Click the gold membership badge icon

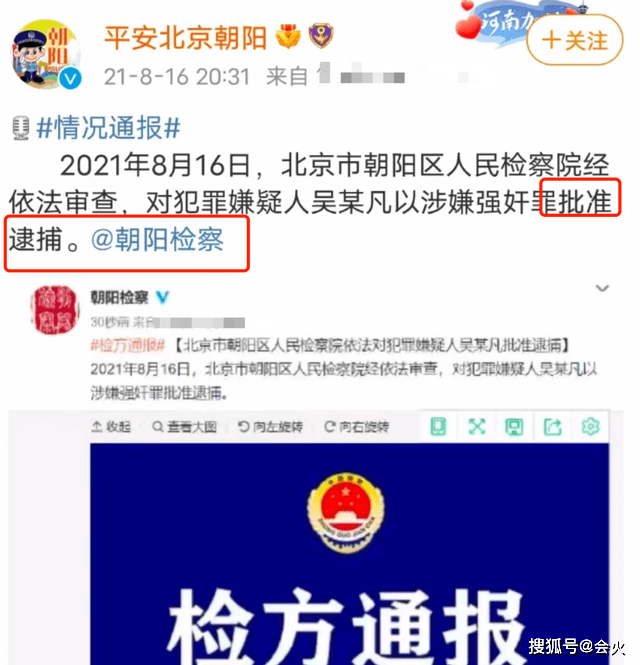(288, 36)
